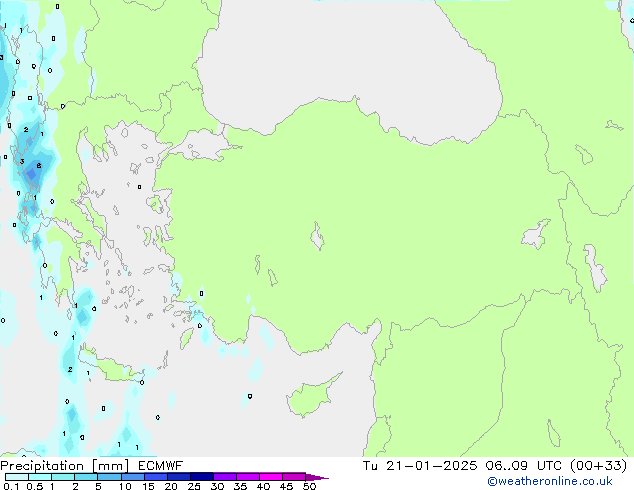The width and height of the screenshot is (634, 490).
Task: Click the center of the Black Sea
Action: pos(350,60)
